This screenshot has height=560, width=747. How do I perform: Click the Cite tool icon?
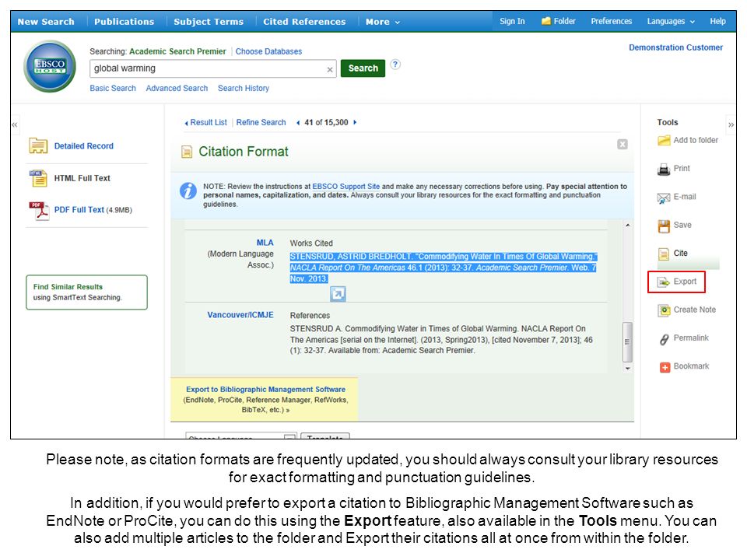point(664,254)
